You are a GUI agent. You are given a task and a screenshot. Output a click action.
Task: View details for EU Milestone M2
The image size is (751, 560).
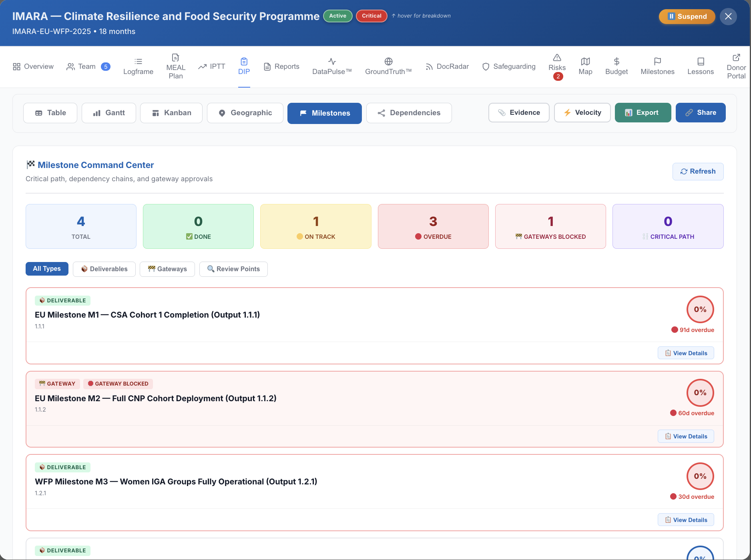(686, 436)
